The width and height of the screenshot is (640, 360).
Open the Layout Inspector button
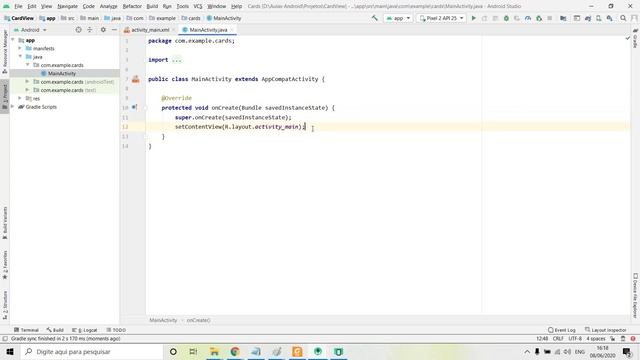606,330
